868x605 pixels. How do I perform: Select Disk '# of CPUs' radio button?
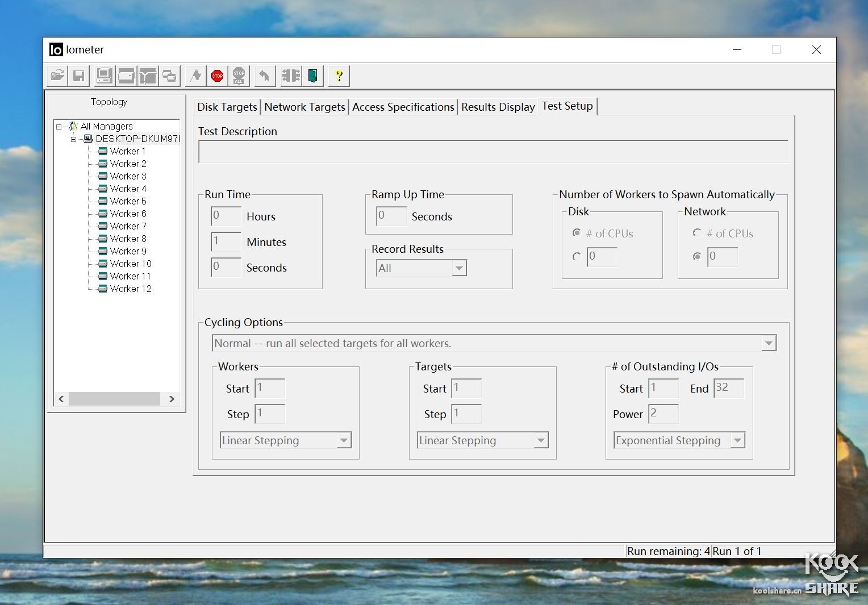[577, 233]
